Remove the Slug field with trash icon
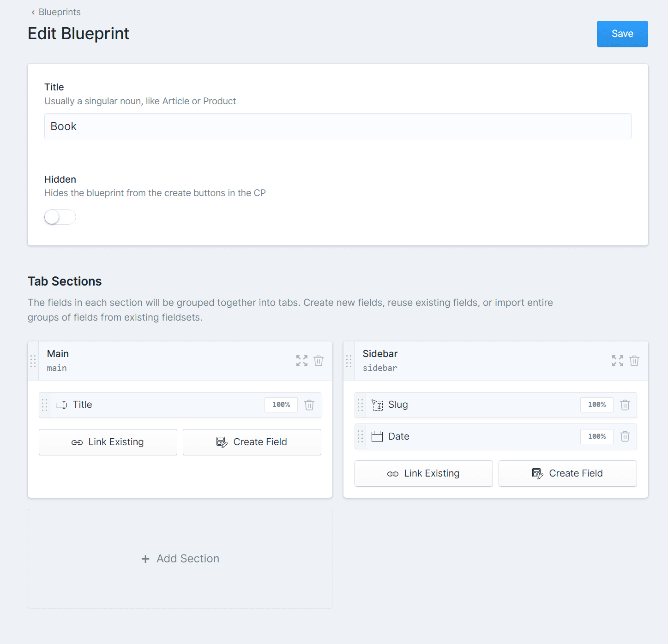Image resolution: width=668 pixels, height=644 pixels. tap(625, 405)
